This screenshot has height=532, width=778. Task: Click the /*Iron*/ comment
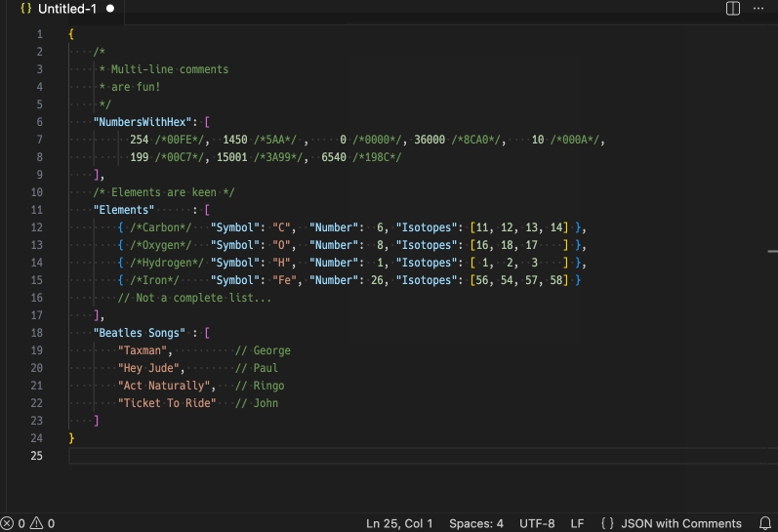pos(154,280)
